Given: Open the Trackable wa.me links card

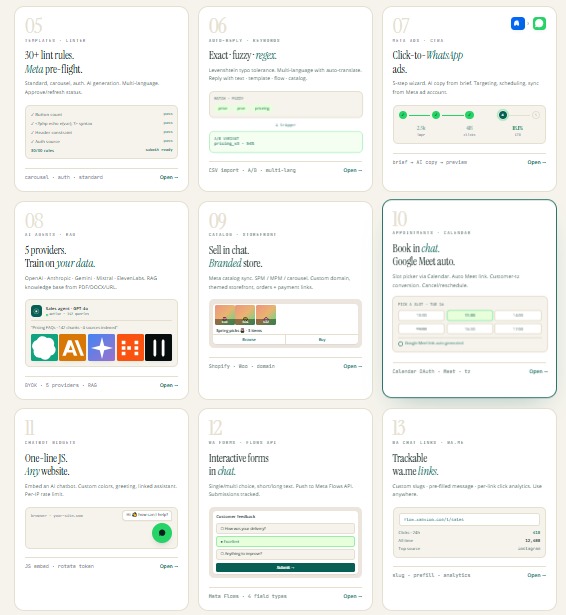Looking at the screenshot, I should [537, 575].
